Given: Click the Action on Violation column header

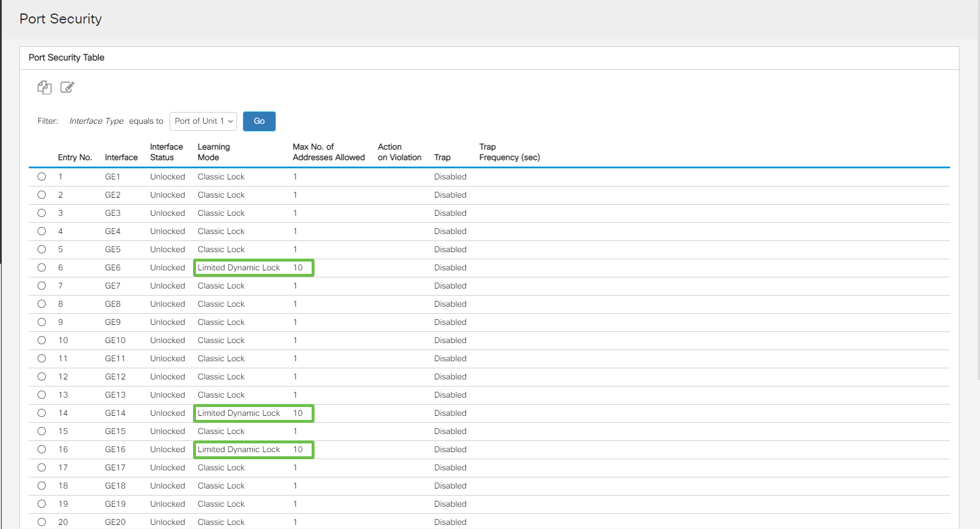Looking at the screenshot, I should point(399,152).
